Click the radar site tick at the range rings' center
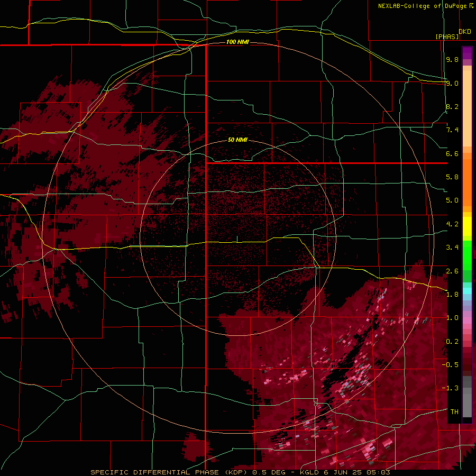The width and height of the screenshot is (476, 476). (237, 239)
